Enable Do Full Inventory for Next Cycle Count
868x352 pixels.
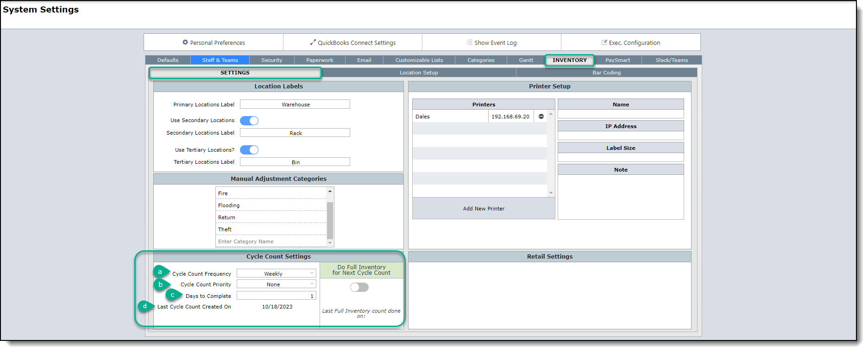click(359, 287)
